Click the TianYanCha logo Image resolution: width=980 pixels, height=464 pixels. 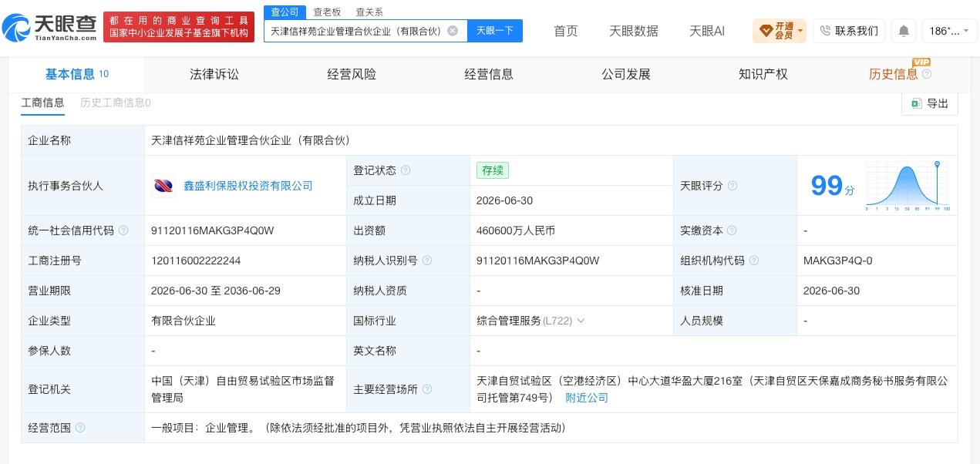point(49,27)
